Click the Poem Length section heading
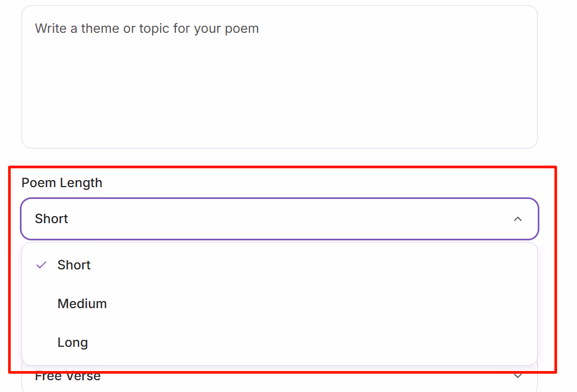577x392 pixels. click(61, 183)
